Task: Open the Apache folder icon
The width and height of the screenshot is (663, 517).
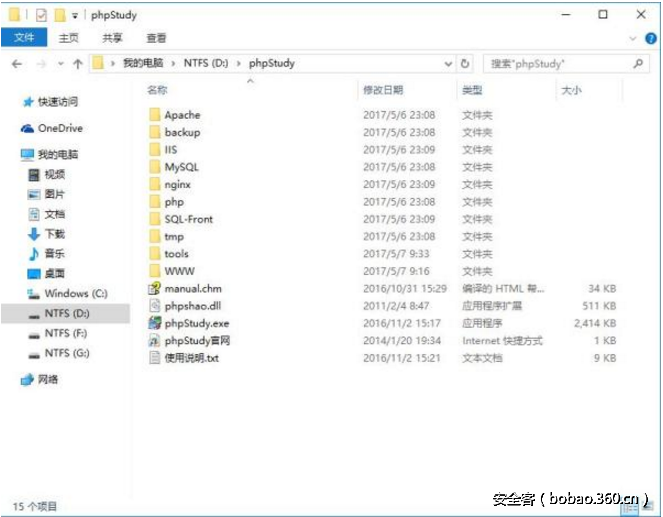Action: pos(155,115)
